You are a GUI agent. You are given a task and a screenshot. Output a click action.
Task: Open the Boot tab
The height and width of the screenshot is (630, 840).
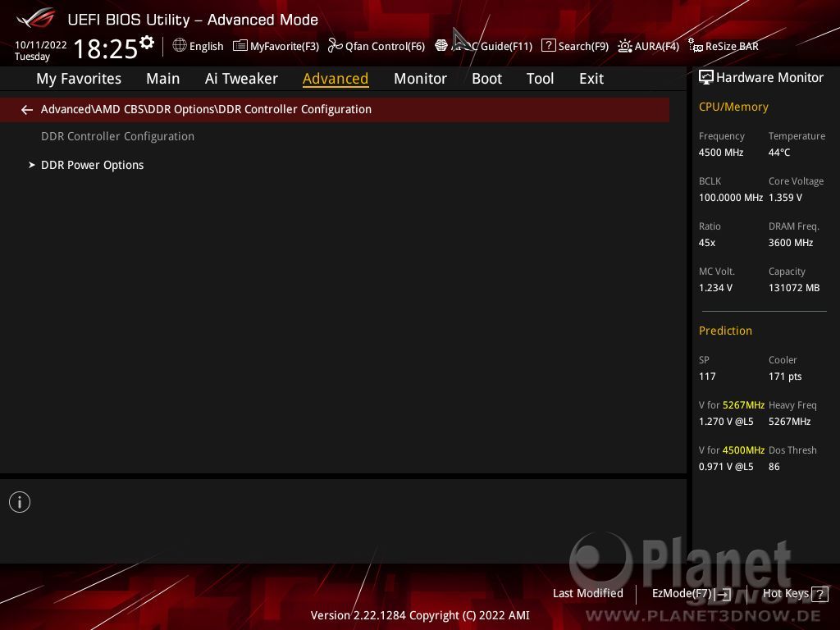tap(486, 79)
